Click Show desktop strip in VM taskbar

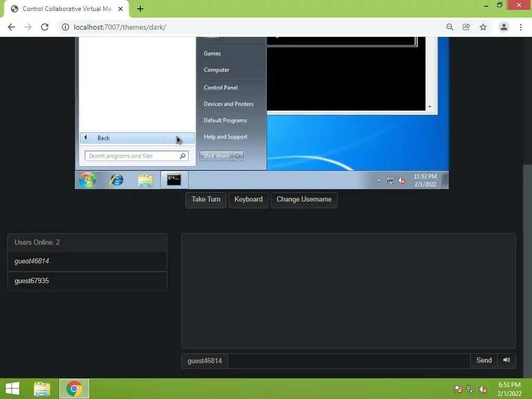446,180
